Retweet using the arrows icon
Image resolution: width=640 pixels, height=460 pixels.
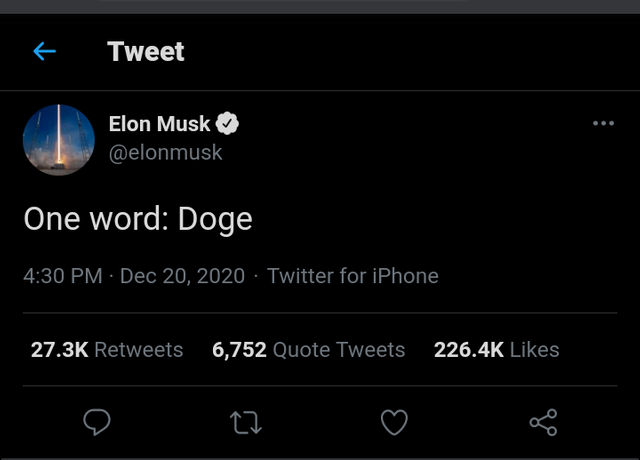(x=246, y=423)
